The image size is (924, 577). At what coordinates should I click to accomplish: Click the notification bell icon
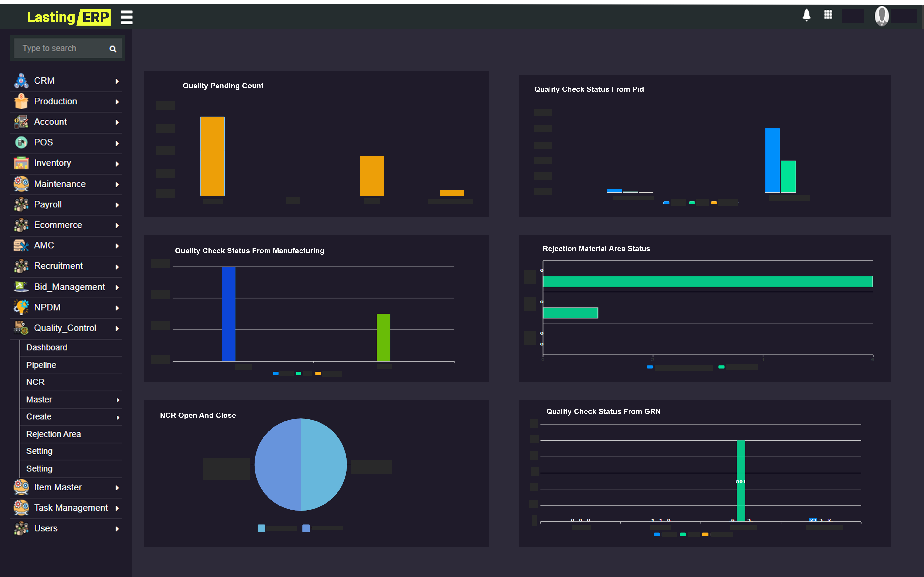coord(806,15)
